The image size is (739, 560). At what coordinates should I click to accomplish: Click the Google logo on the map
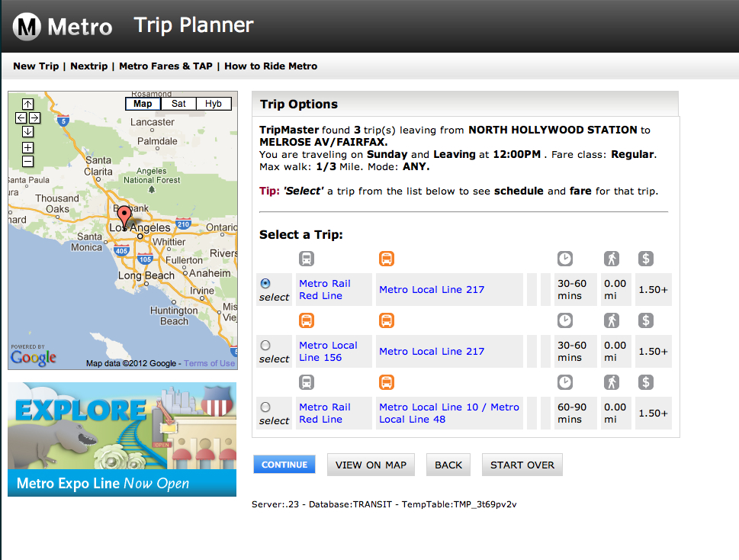(34, 358)
